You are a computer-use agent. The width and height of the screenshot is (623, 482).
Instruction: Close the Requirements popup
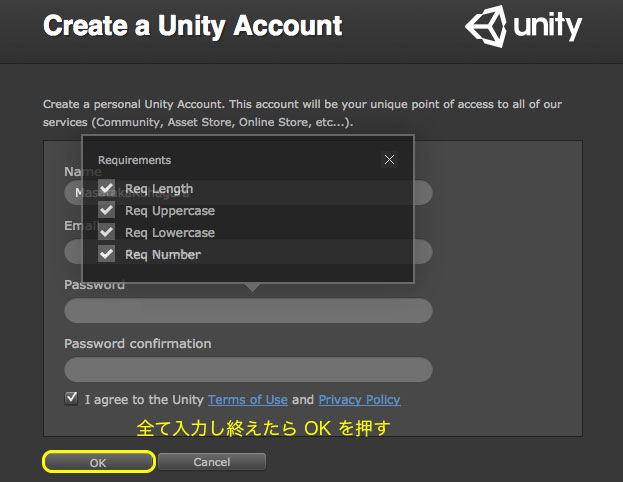coord(389,160)
